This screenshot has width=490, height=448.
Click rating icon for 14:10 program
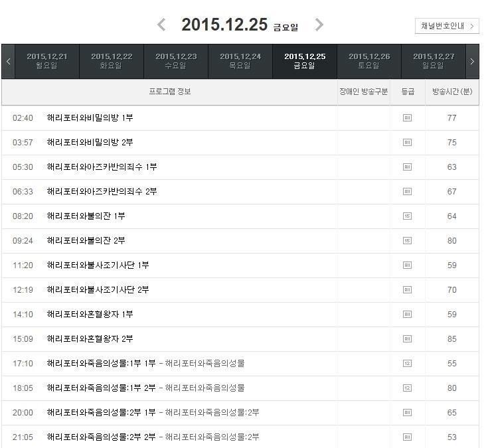407,315
